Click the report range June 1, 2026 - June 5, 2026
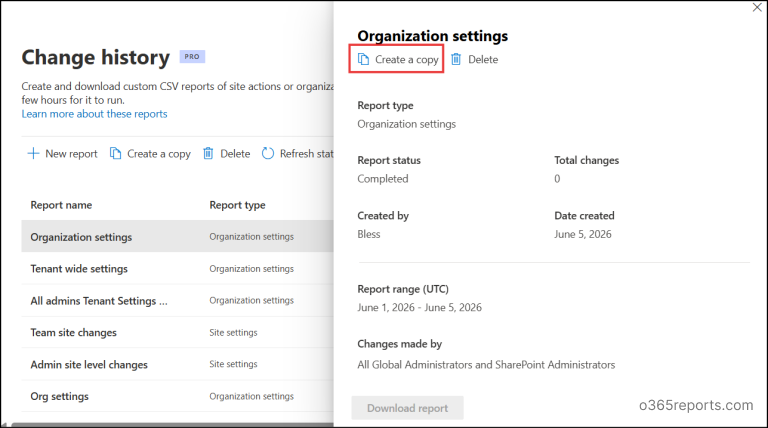768x428 pixels. pyautogui.click(x=420, y=308)
